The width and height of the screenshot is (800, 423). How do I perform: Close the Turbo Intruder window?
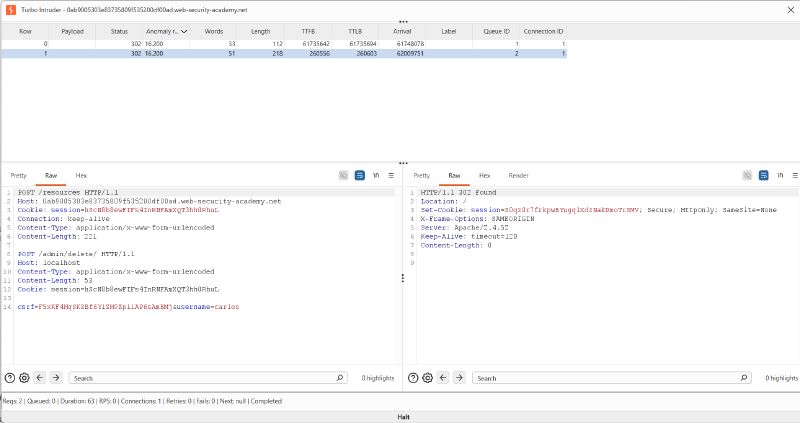point(790,10)
